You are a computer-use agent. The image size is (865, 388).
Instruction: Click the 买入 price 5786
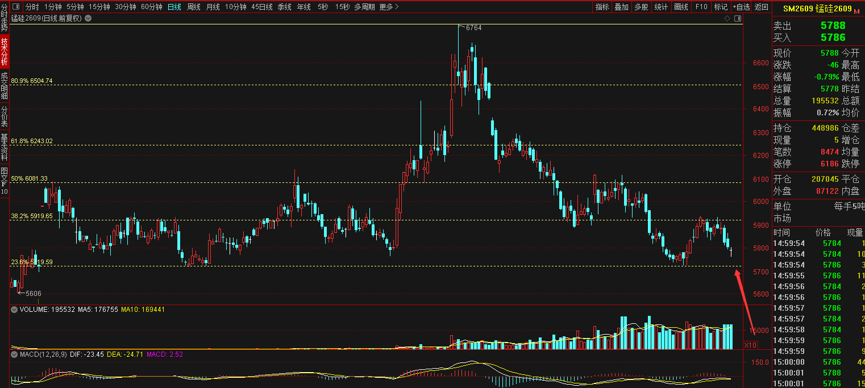click(x=833, y=38)
